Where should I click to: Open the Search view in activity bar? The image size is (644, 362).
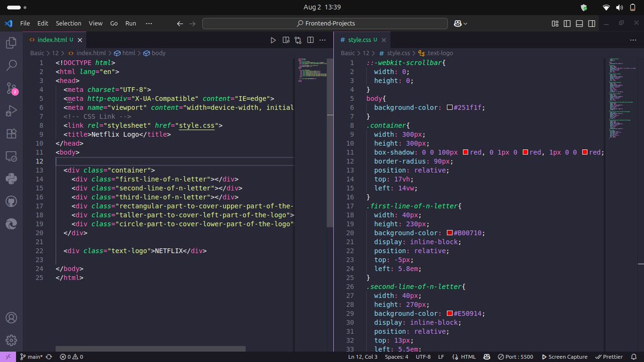point(11,65)
